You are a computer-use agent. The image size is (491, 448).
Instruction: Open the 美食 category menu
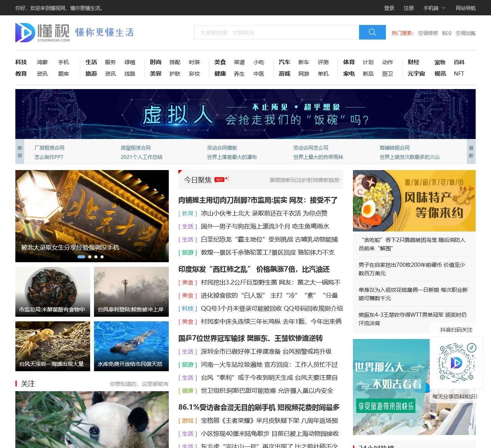point(220,62)
